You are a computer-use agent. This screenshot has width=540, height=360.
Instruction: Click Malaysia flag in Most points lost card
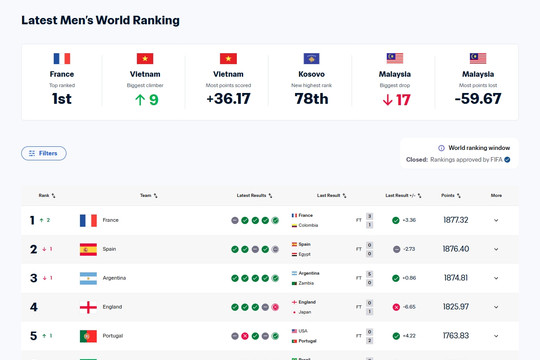tap(478, 59)
